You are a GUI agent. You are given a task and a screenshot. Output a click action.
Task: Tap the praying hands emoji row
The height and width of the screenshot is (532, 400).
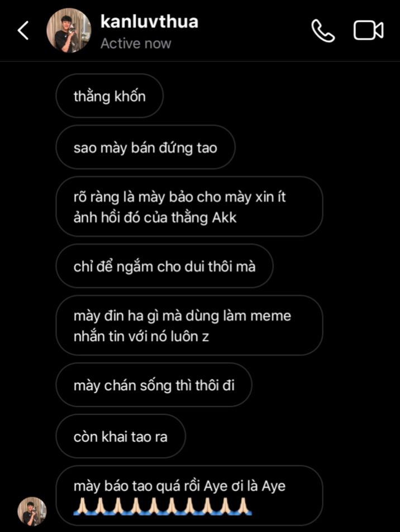[x=163, y=506]
